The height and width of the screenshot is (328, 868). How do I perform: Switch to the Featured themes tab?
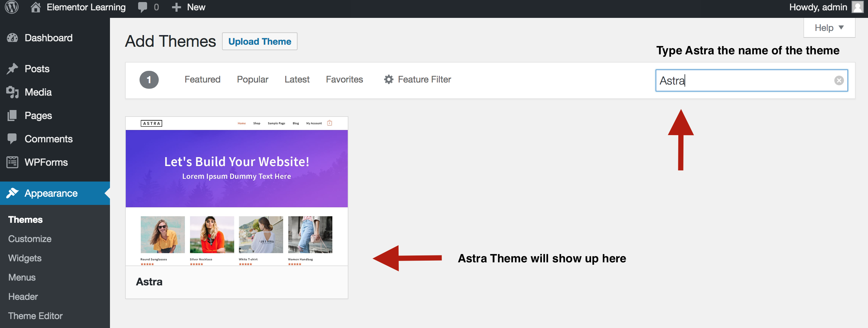click(202, 79)
